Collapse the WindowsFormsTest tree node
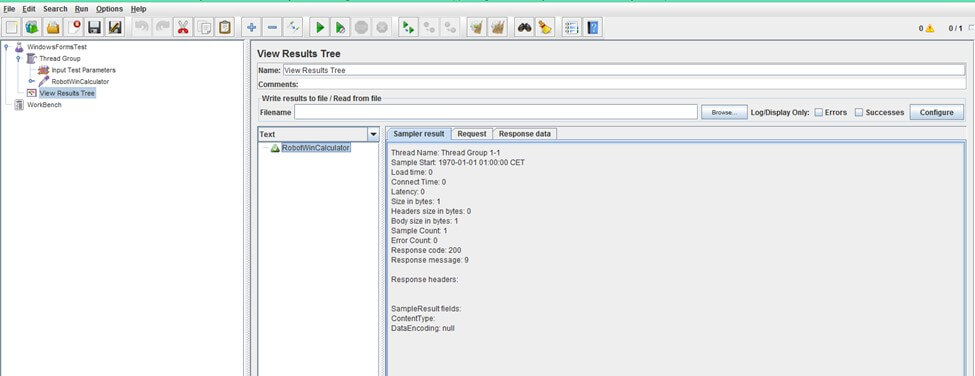This screenshot has height=376, width=975. [6, 47]
